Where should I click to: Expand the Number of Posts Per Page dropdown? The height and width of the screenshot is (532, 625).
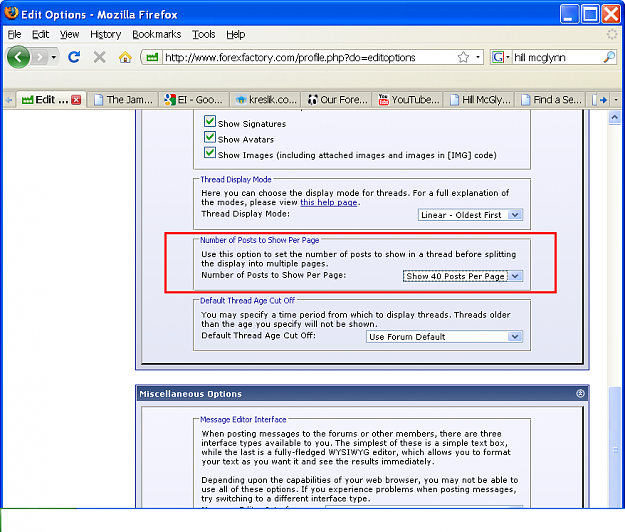click(x=462, y=276)
